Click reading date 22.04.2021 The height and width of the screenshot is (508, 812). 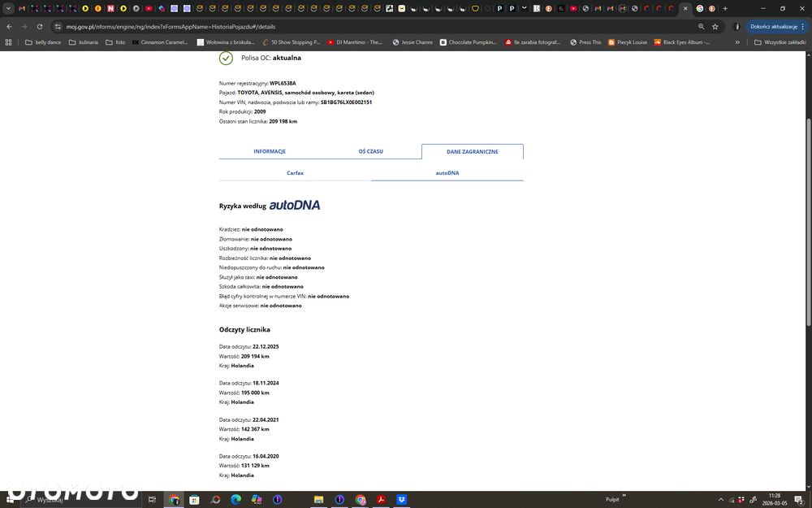click(x=266, y=419)
